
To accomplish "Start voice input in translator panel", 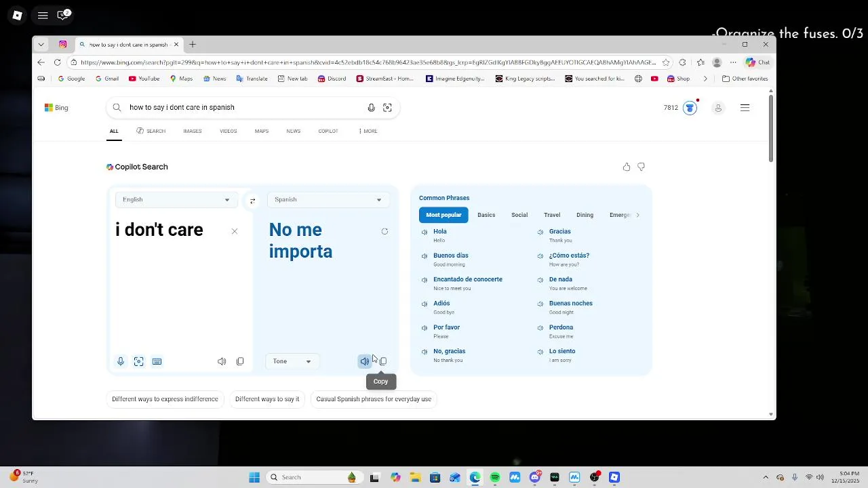I will coord(121,361).
